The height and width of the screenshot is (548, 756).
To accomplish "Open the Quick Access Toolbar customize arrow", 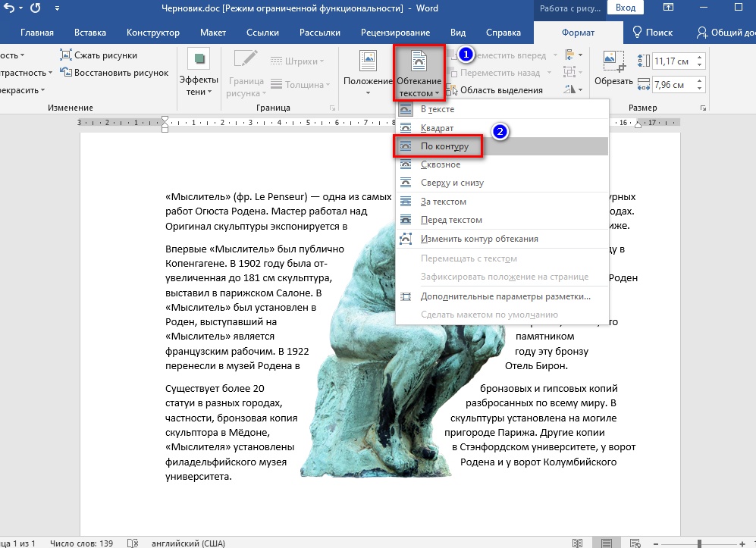I will [x=58, y=8].
